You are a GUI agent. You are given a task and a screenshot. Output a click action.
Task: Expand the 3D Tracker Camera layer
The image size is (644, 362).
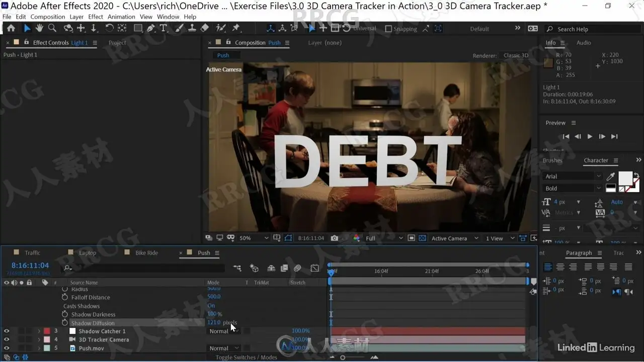[x=39, y=340]
